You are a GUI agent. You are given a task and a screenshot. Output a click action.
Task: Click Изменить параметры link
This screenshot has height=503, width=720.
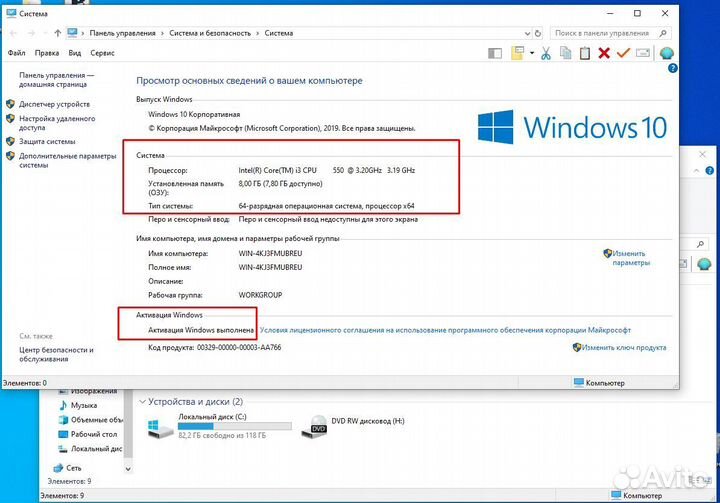(x=630, y=258)
